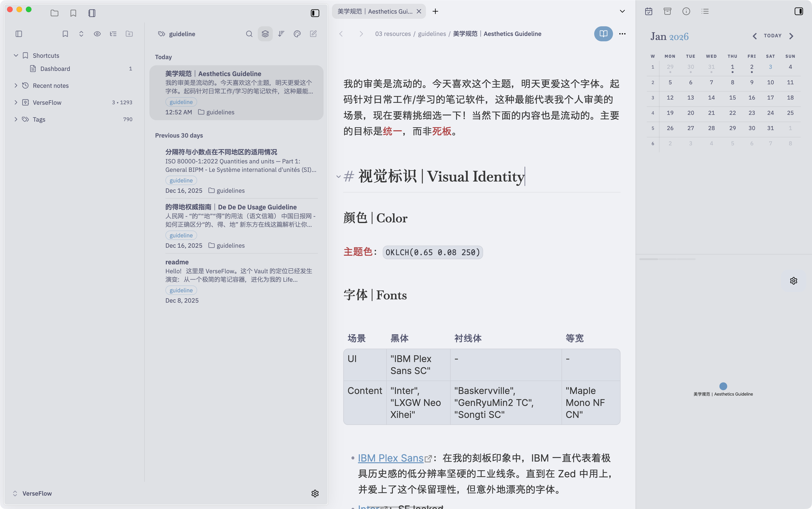Toggle the left sidebar collapse icon
Image resolution: width=812 pixels, height=509 pixels.
point(19,34)
